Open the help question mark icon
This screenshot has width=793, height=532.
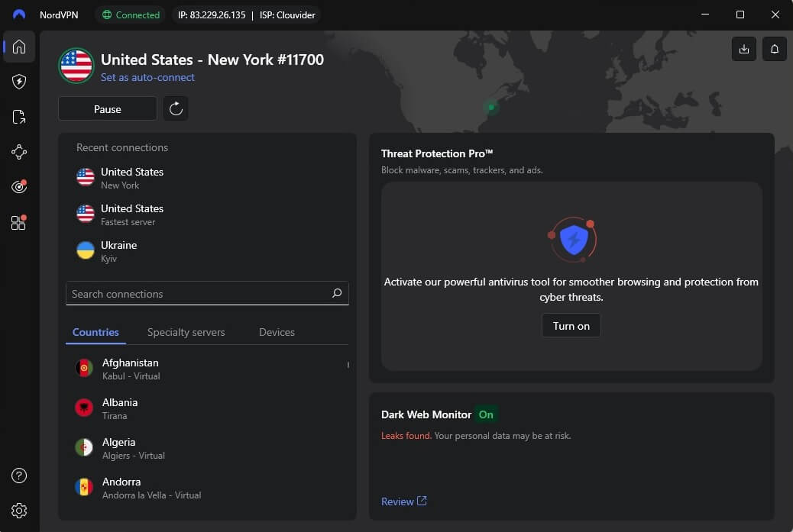(x=18, y=475)
